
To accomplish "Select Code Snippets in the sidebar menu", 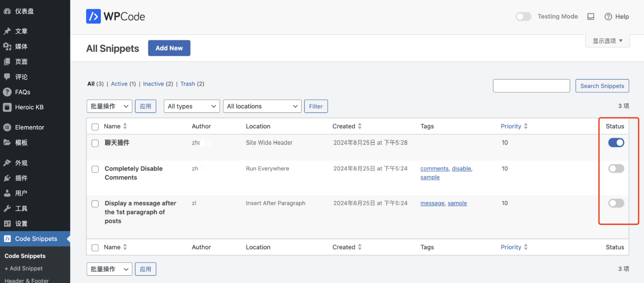I will [36, 239].
